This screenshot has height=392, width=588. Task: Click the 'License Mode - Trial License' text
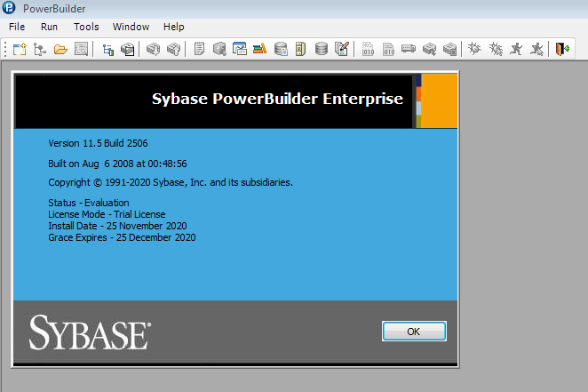[x=107, y=214]
